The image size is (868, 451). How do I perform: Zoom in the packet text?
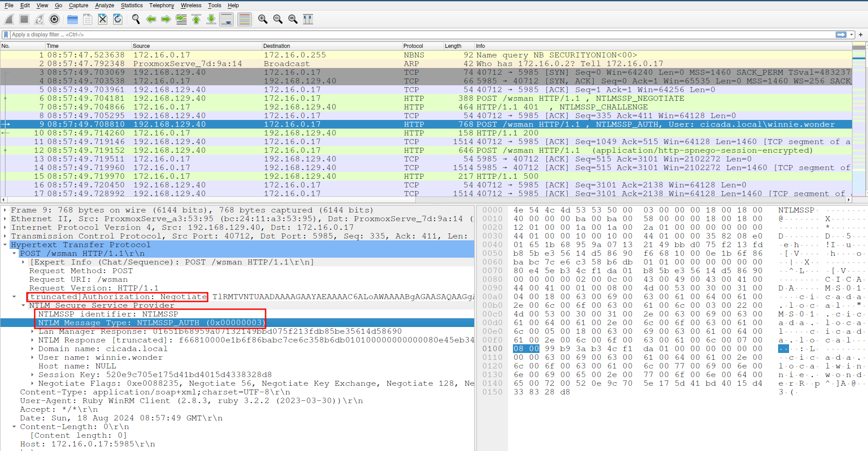(x=263, y=19)
